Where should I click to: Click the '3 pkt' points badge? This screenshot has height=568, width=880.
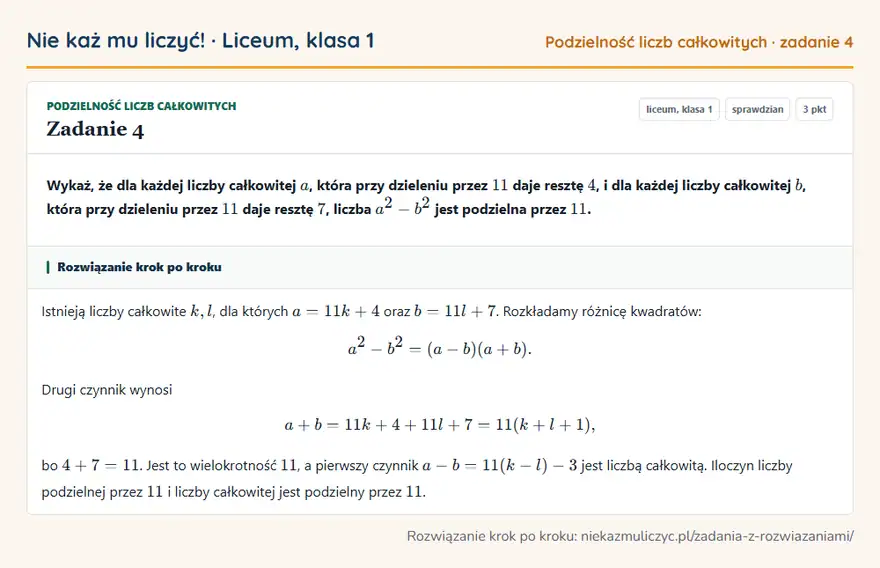[x=814, y=109]
